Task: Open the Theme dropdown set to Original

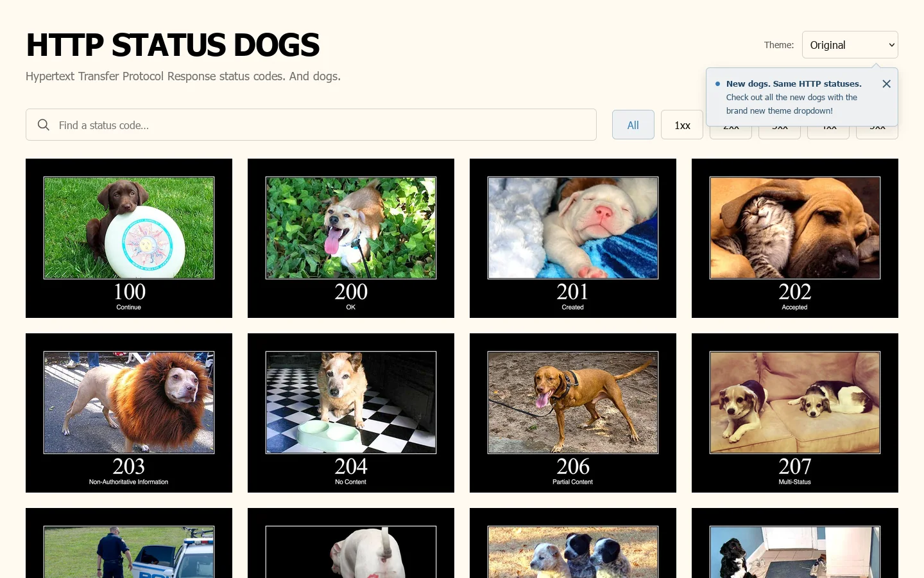Action: pyautogui.click(x=850, y=45)
